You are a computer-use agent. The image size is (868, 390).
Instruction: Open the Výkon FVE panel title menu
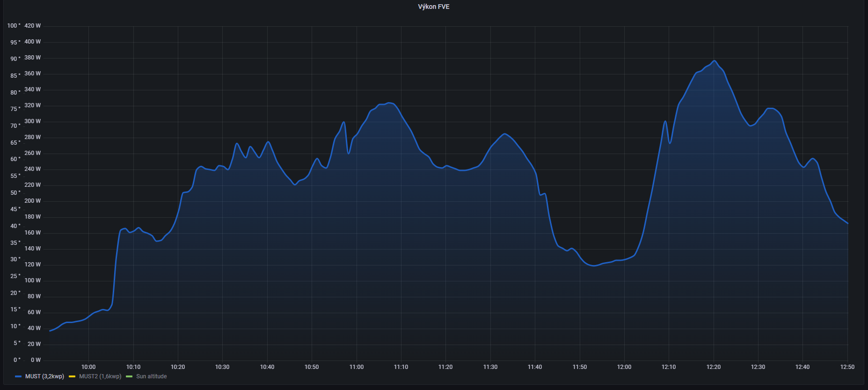tap(433, 7)
